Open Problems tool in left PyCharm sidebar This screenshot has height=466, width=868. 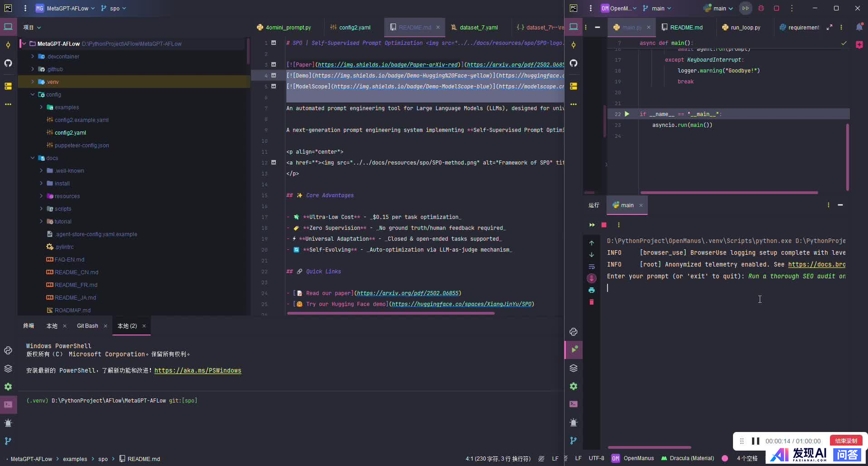pos(8,423)
